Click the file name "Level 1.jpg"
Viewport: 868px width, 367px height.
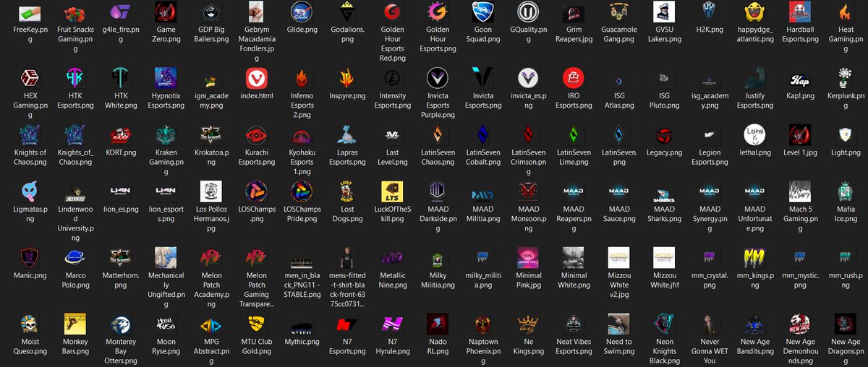tap(799, 152)
